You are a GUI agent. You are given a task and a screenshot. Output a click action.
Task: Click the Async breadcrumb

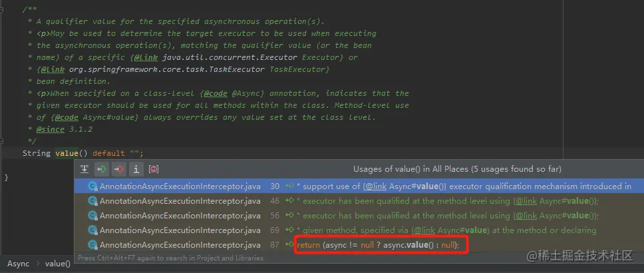click(x=19, y=264)
